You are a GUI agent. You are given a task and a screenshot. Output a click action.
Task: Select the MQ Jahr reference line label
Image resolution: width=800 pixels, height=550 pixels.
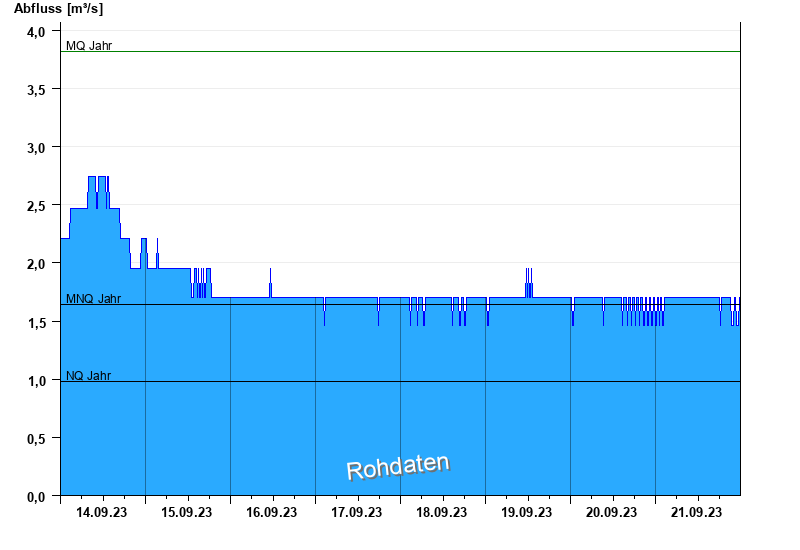89,46
